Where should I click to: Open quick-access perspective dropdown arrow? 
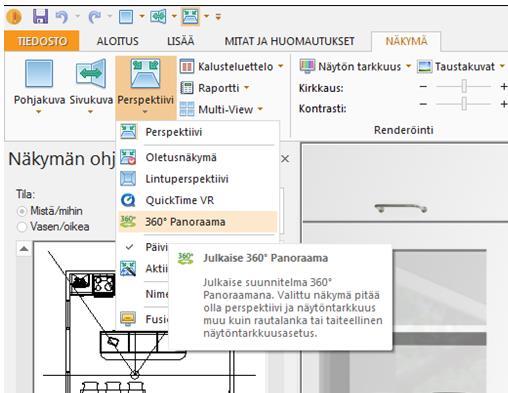(x=206, y=16)
